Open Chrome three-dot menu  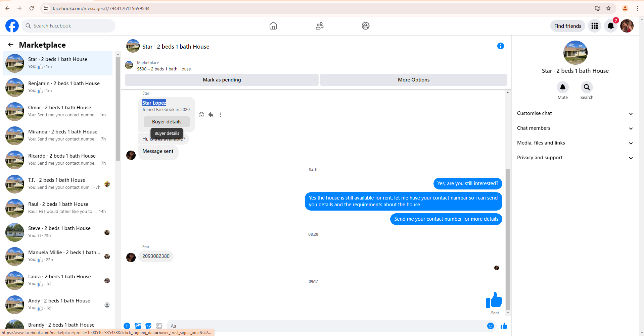click(x=637, y=8)
